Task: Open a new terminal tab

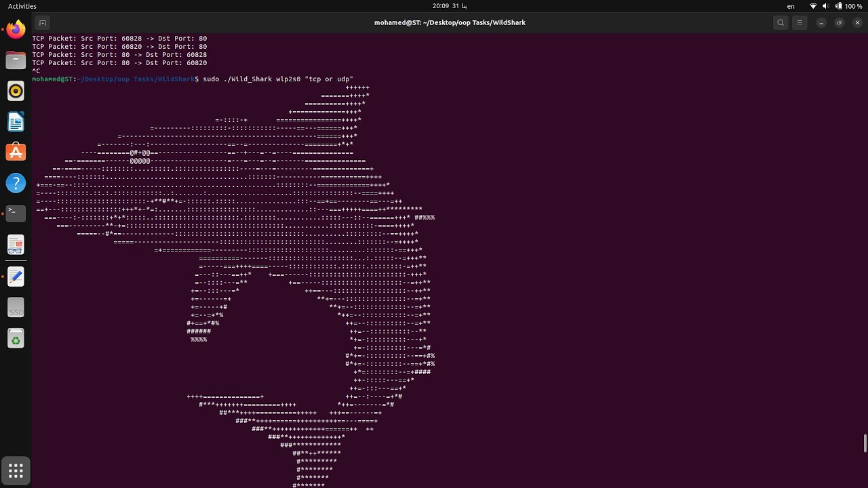Action: coord(42,22)
